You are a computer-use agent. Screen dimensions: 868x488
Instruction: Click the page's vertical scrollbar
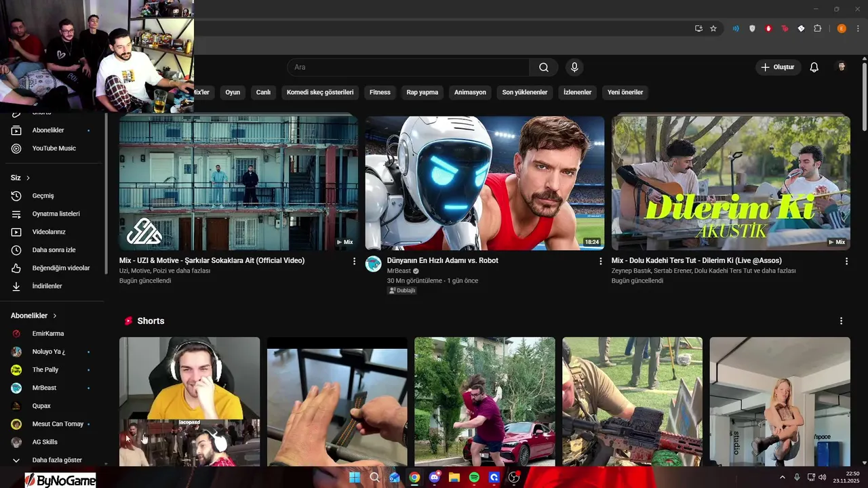(864, 98)
